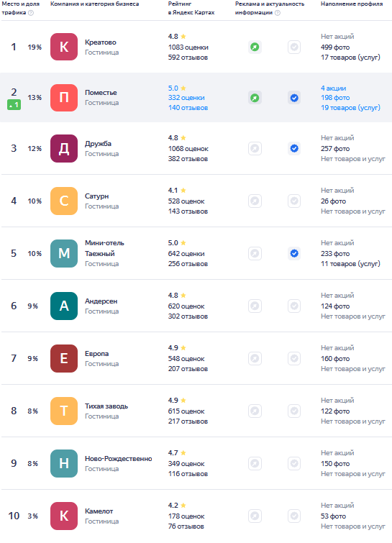Open the '4 акции' link
Screen dimensions: 392x543
[x=333, y=88]
